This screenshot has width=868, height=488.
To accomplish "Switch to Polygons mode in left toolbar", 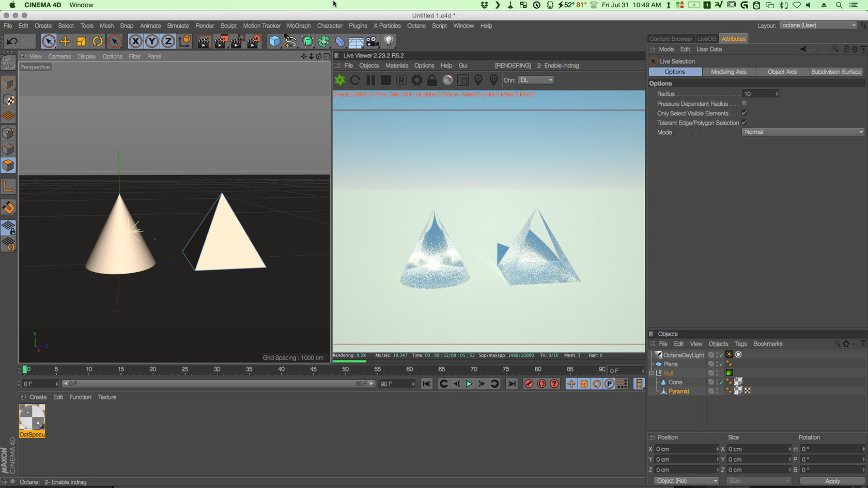I will [x=8, y=166].
